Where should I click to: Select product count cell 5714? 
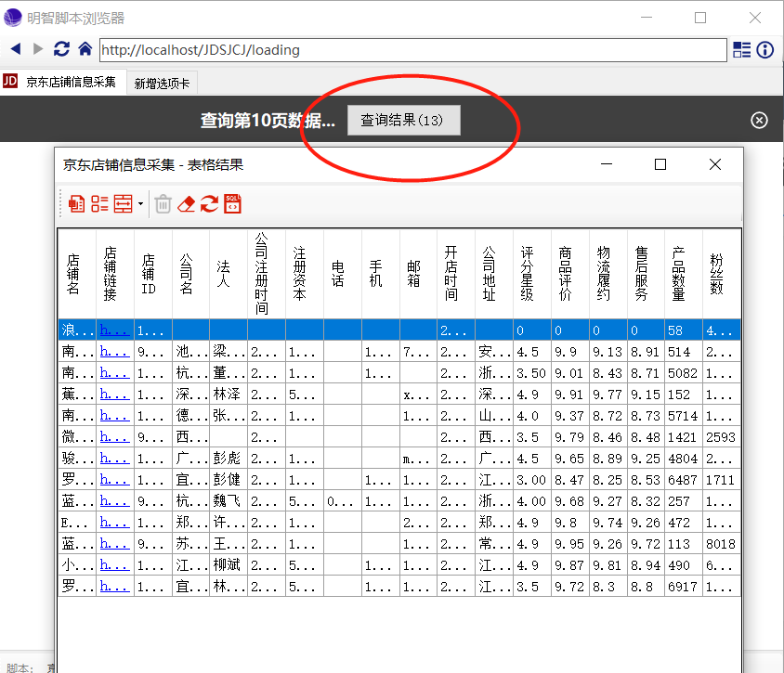[684, 416]
